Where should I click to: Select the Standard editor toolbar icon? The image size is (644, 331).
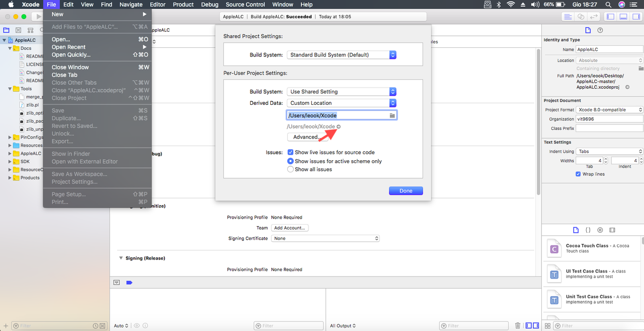pyautogui.click(x=568, y=17)
